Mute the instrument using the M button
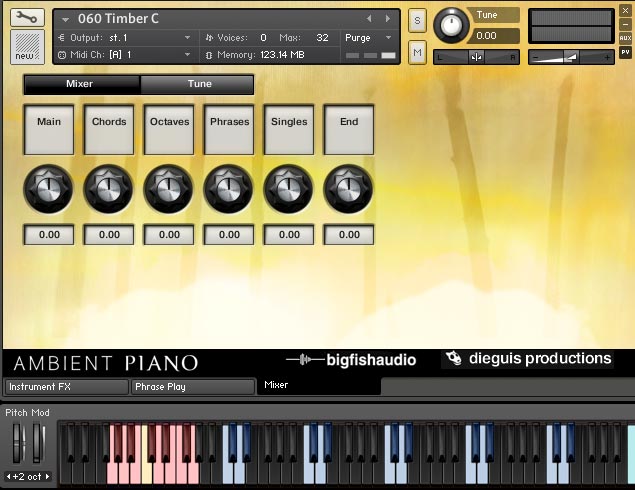This screenshot has width=635, height=490. (x=417, y=52)
